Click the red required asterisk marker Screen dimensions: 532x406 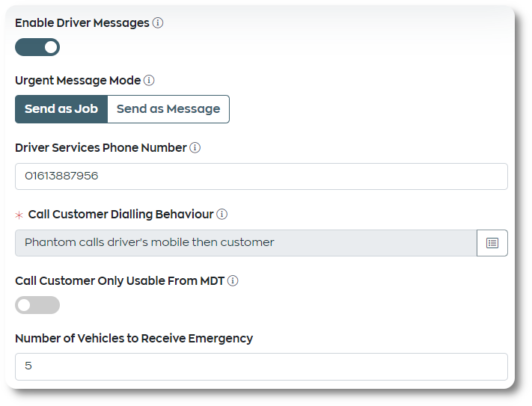coord(19,215)
